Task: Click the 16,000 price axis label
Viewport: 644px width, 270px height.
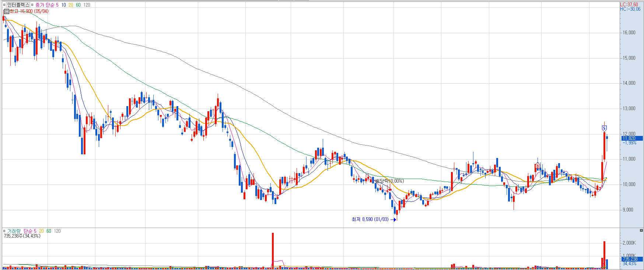Action: point(629,33)
